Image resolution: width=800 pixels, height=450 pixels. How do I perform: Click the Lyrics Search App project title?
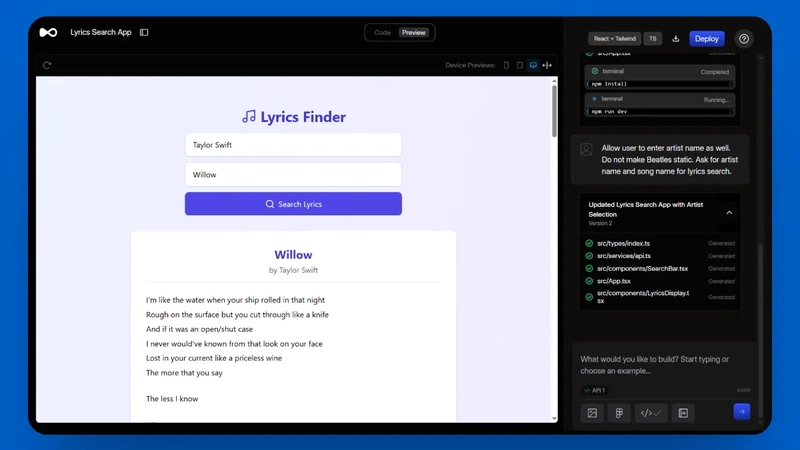pos(101,32)
